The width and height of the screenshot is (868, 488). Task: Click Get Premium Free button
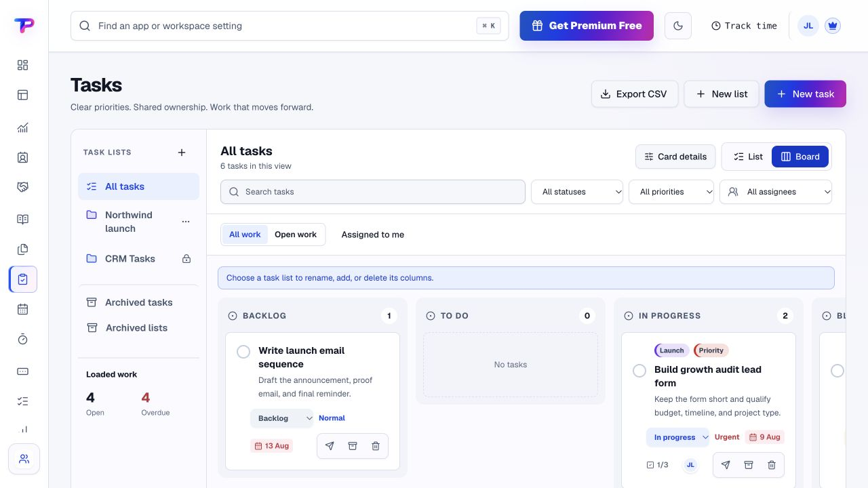pos(587,26)
